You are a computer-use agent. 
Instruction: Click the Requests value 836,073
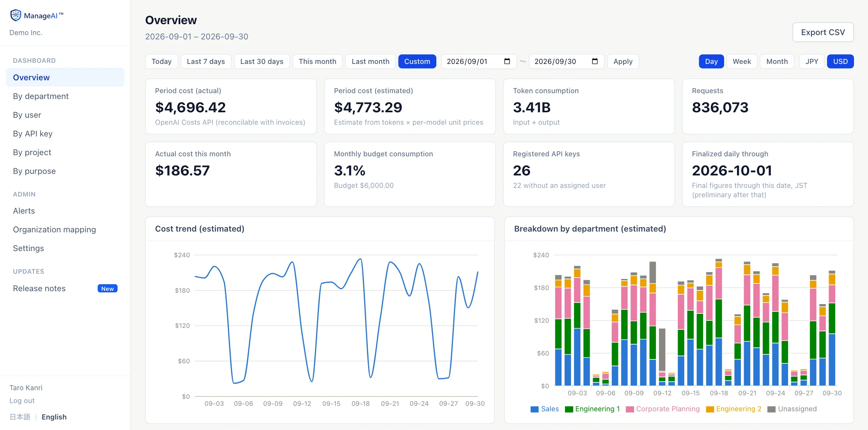(720, 107)
